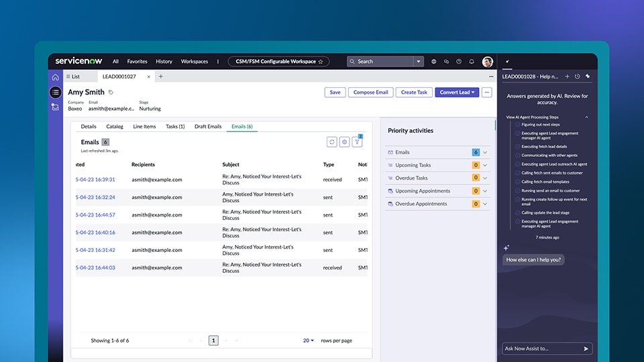The height and width of the screenshot is (362, 644).
Task: Expand the Emails priority activity
Action: [485, 153]
